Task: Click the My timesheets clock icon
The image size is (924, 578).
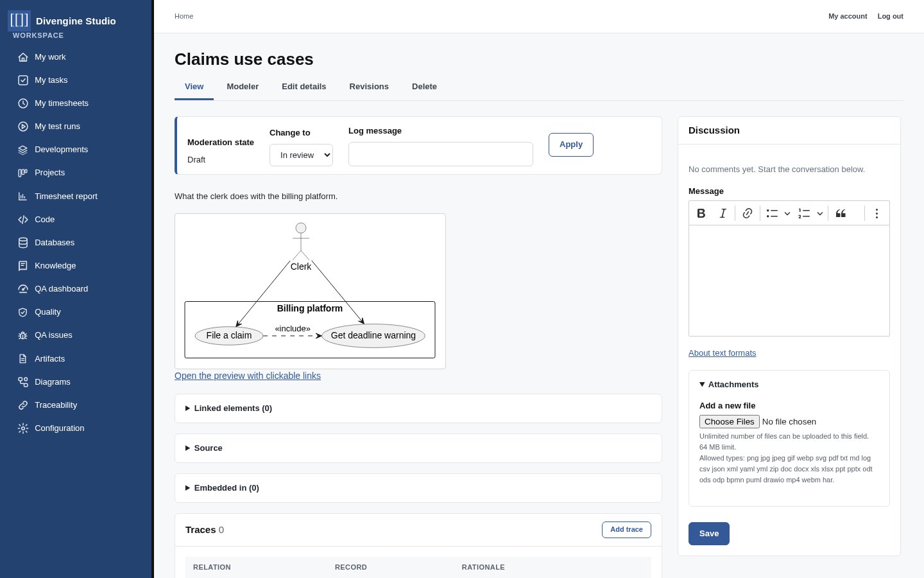Action: [23, 103]
